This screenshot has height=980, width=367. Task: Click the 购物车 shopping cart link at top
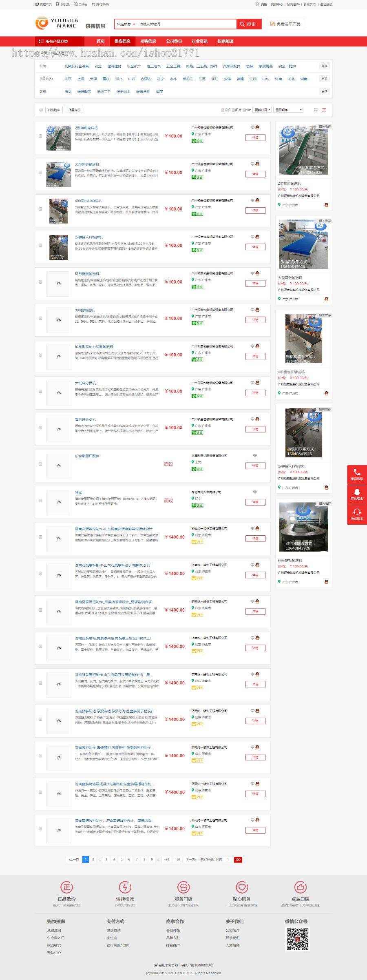pos(100,4)
